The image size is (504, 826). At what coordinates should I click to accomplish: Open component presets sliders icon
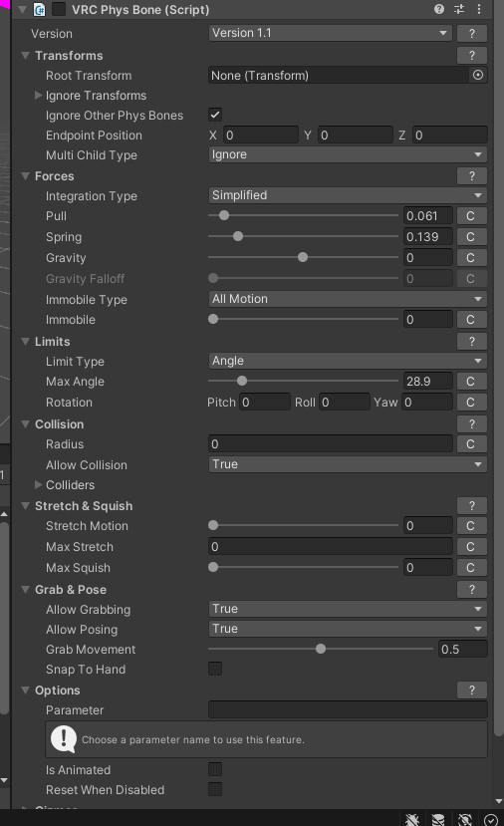459,10
